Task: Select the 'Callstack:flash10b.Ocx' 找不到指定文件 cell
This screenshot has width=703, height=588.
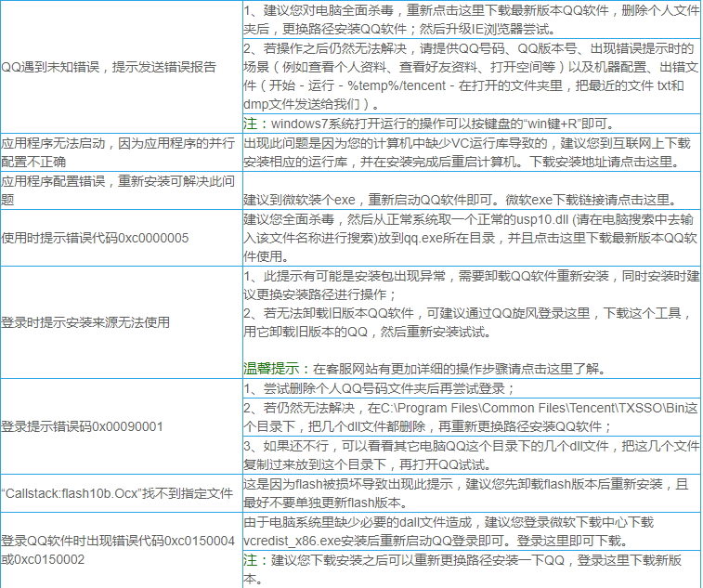Action: tap(121, 493)
